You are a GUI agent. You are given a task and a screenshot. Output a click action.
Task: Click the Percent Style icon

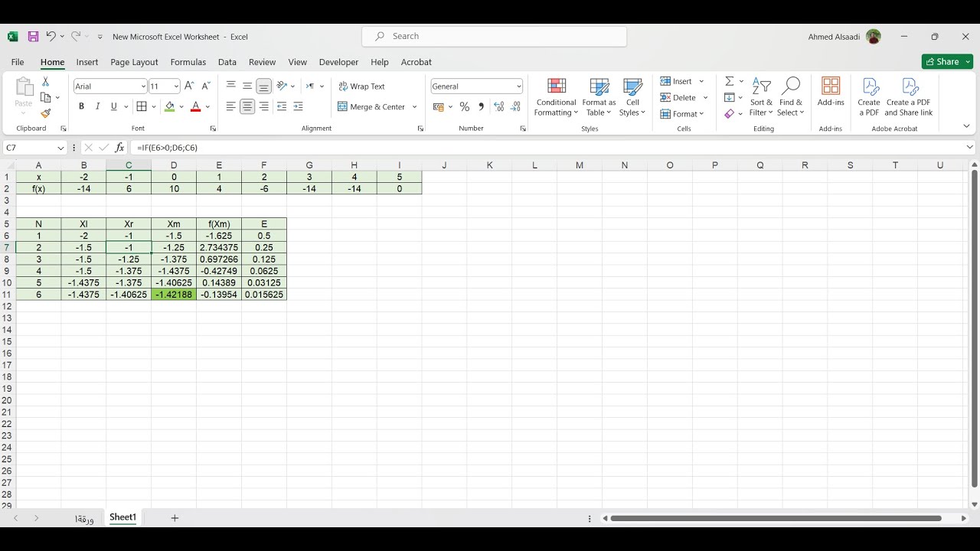coord(465,106)
